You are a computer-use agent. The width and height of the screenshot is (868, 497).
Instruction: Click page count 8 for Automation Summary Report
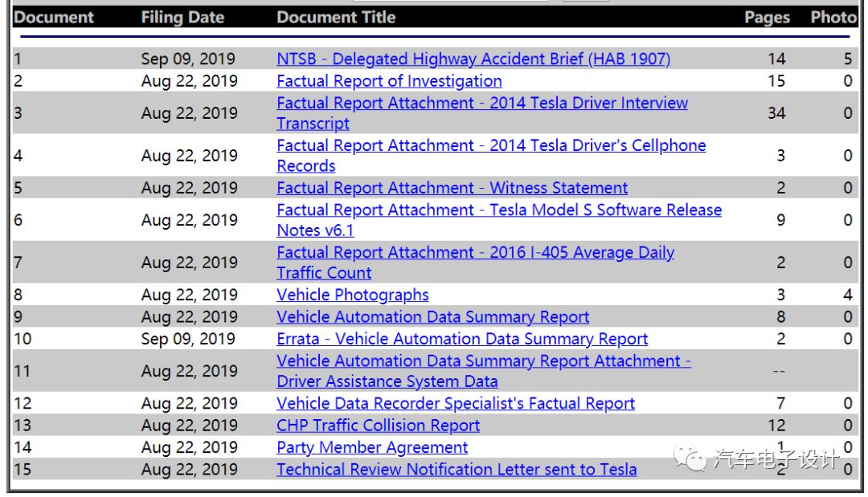click(780, 317)
